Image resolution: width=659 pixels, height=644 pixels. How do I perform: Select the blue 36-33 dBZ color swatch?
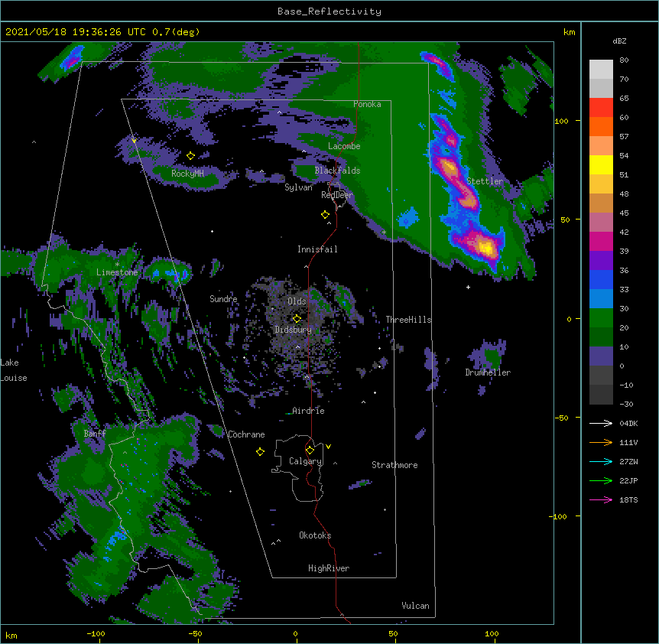(x=601, y=279)
